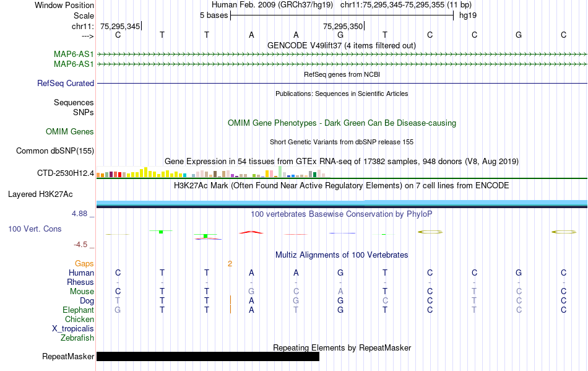Click the ---> base direction arrow label
This screenshot has height=371, width=588.
pos(87,36)
